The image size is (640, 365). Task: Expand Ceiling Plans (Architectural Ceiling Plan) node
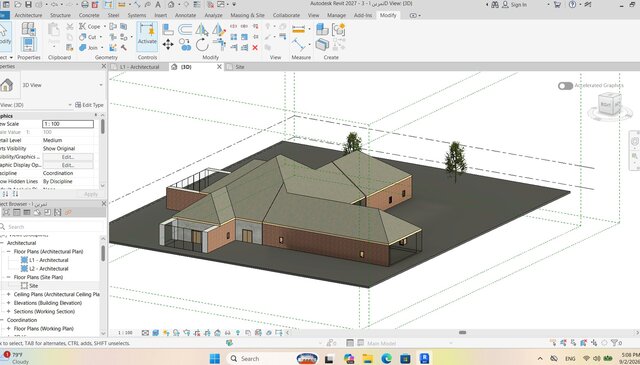(9, 294)
